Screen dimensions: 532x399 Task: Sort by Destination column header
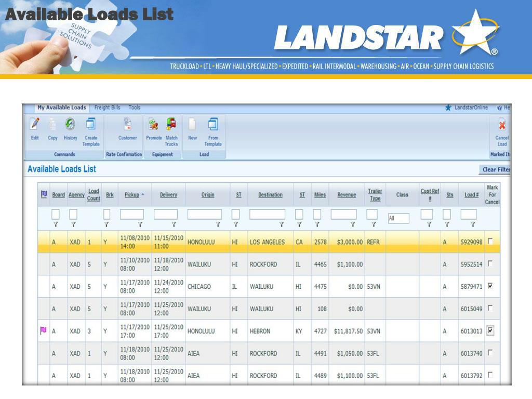(x=270, y=195)
